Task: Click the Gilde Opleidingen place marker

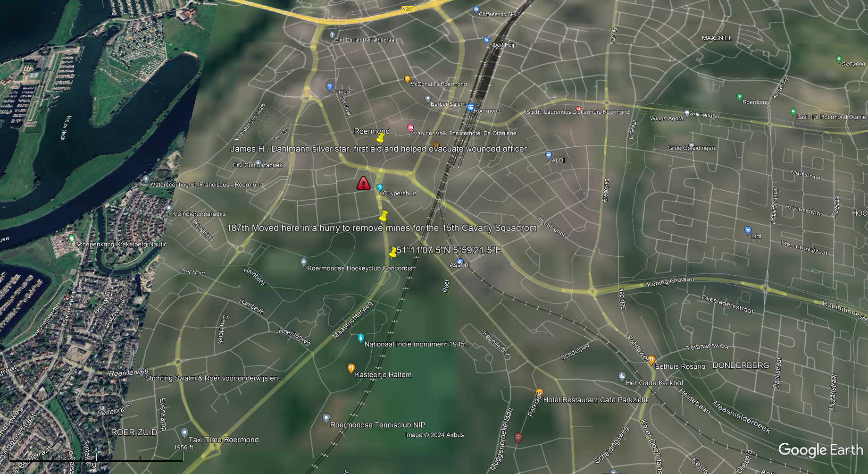Action: [x=691, y=145]
